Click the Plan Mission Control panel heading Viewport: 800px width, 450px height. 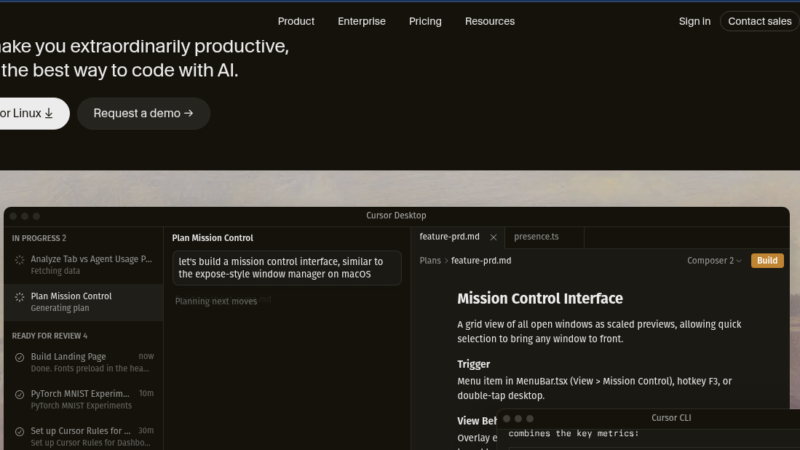pyautogui.click(x=212, y=238)
